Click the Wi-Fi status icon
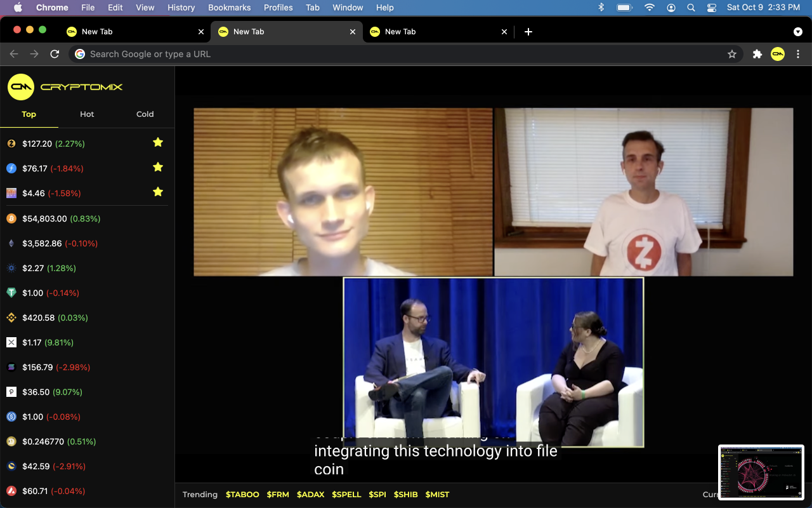 [649, 8]
